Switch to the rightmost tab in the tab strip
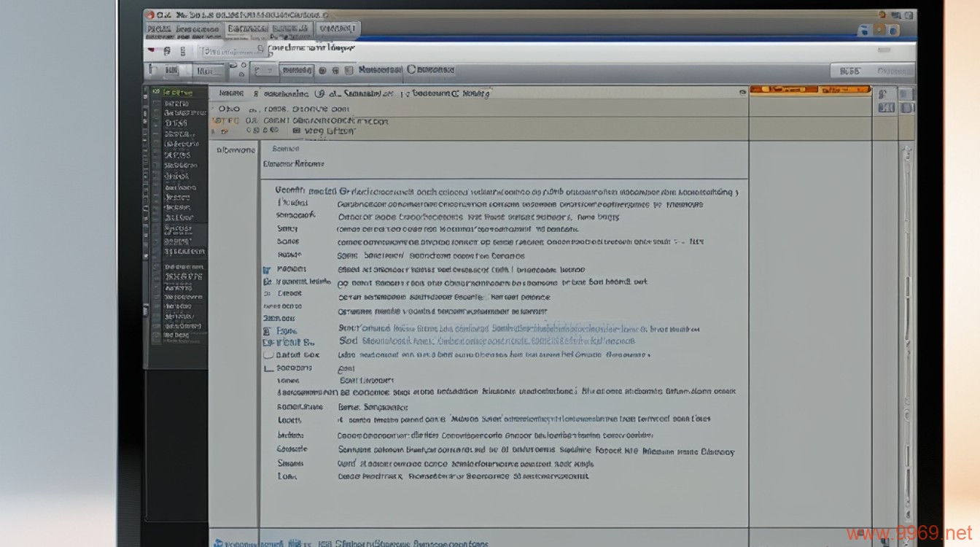Screen dimensions: 980x547 tap(338, 29)
